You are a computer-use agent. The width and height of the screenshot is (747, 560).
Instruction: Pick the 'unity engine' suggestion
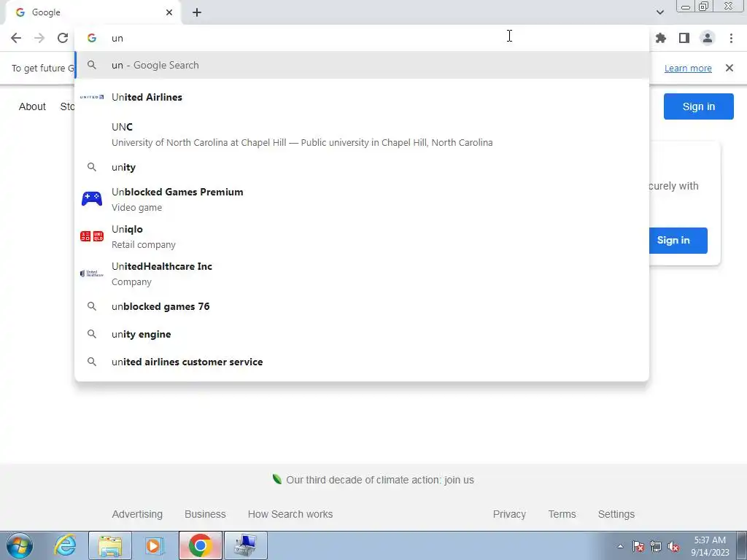tap(362, 334)
